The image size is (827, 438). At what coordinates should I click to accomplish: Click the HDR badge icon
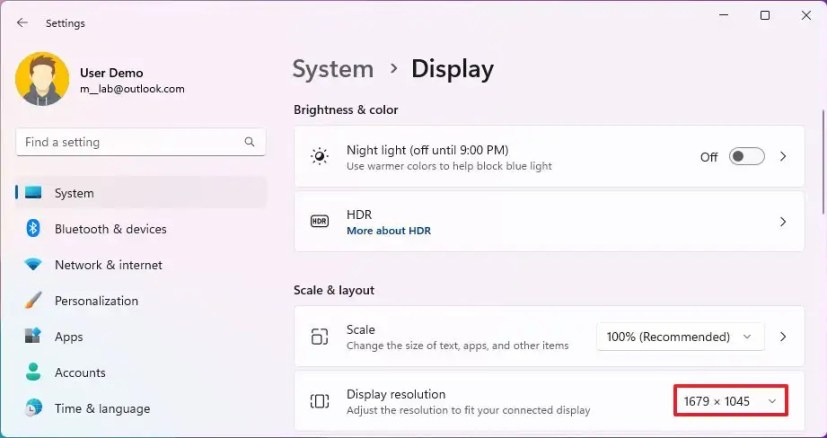320,222
